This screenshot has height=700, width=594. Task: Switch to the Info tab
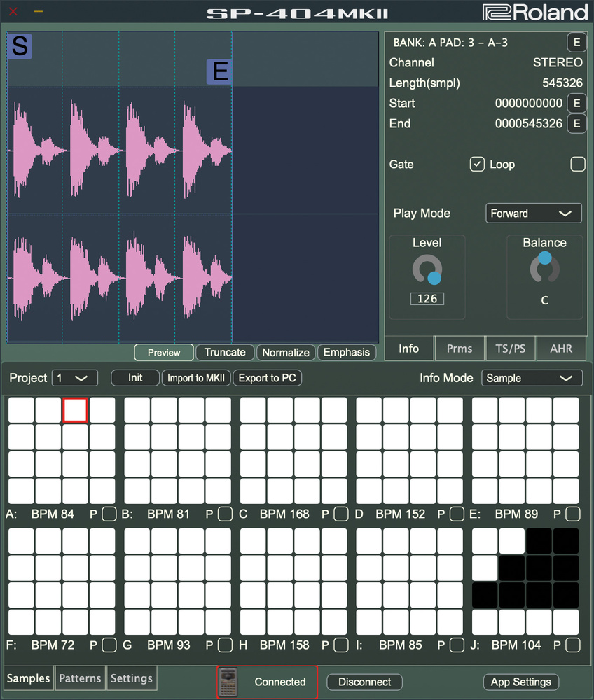pyautogui.click(x=408, y=349)
